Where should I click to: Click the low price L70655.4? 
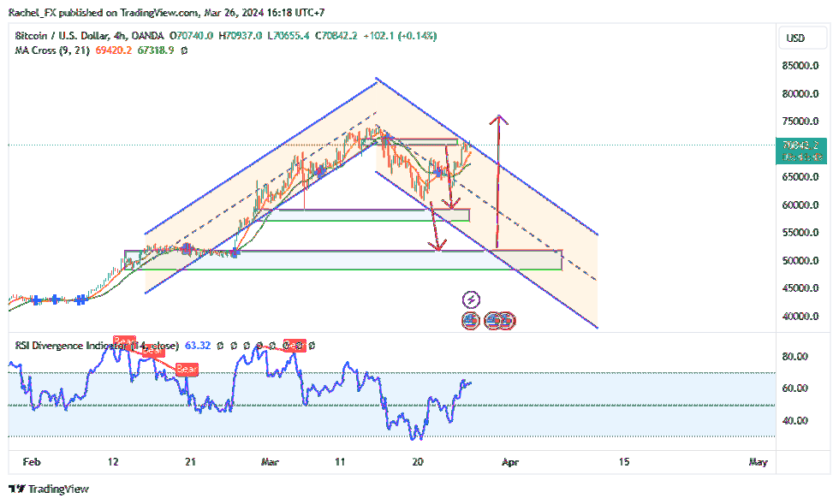click(x=289, y=36)
